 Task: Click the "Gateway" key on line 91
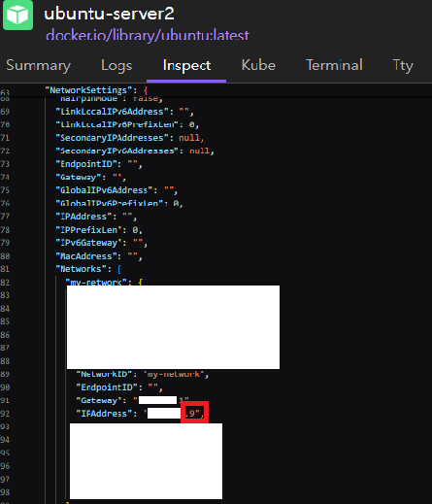click(99, 401)
